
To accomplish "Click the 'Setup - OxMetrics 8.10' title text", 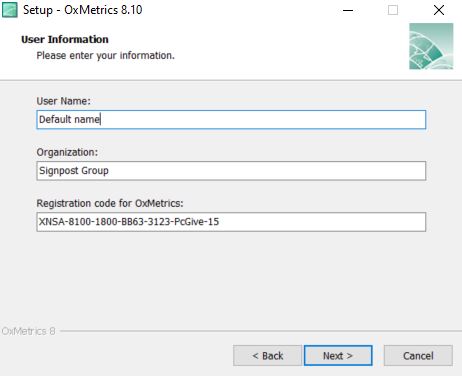I will 82,10.
